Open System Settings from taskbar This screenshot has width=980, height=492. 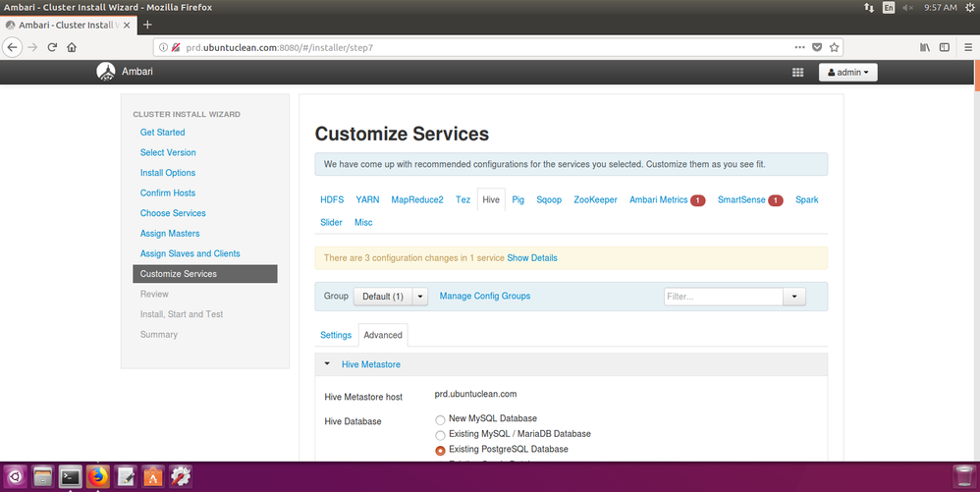coord(180,477)
